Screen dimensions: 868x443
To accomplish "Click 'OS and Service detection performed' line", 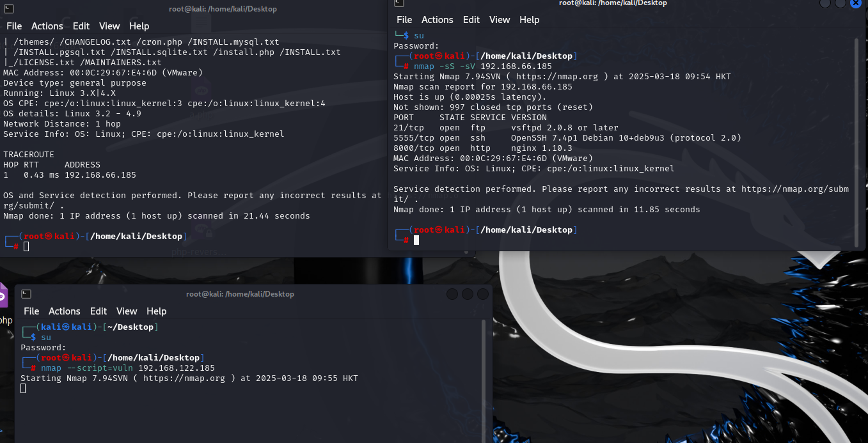I will [193, 196].
